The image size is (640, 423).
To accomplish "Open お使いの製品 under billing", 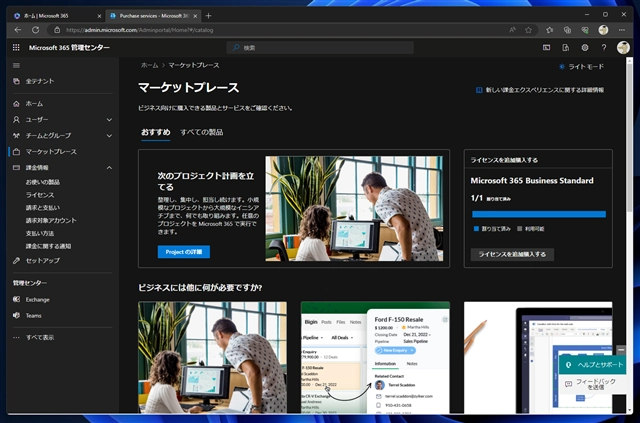I will [43, 182].
